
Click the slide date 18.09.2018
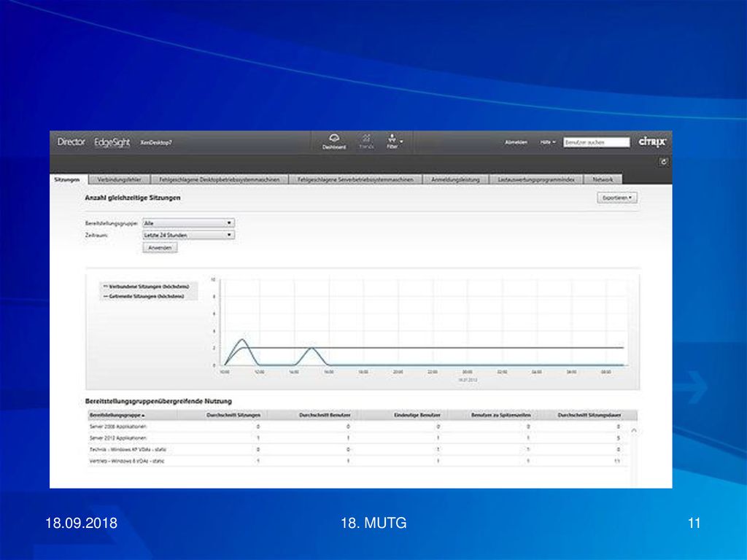pos(81,523)
